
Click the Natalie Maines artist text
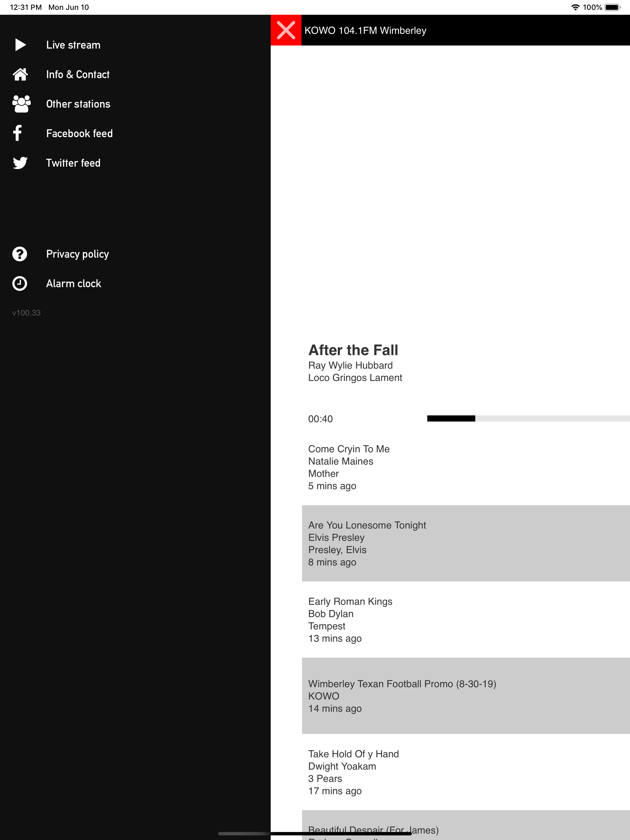pos(341,462)
